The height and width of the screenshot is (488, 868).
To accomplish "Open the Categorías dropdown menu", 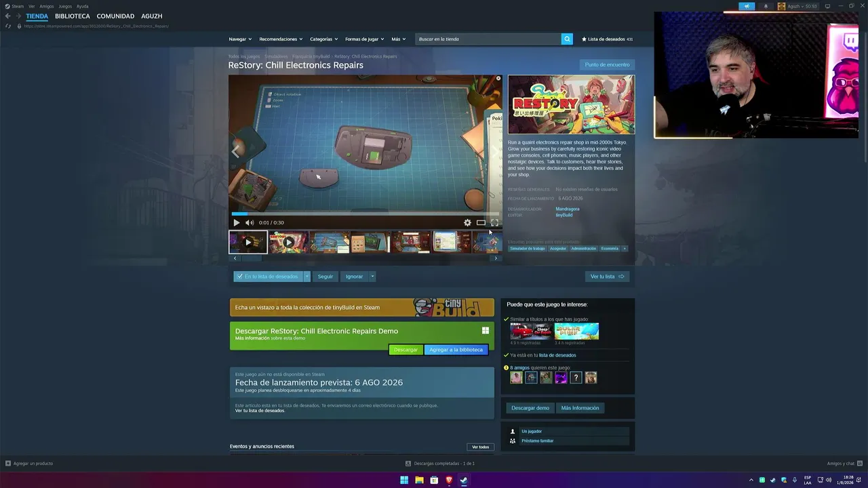I will (x=324, y=39).
